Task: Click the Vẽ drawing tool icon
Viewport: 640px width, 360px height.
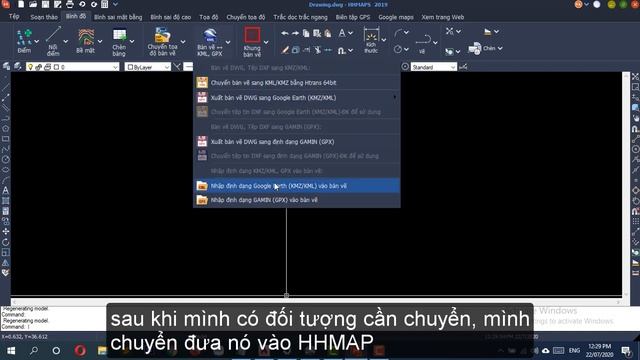Action: (422, 40)
